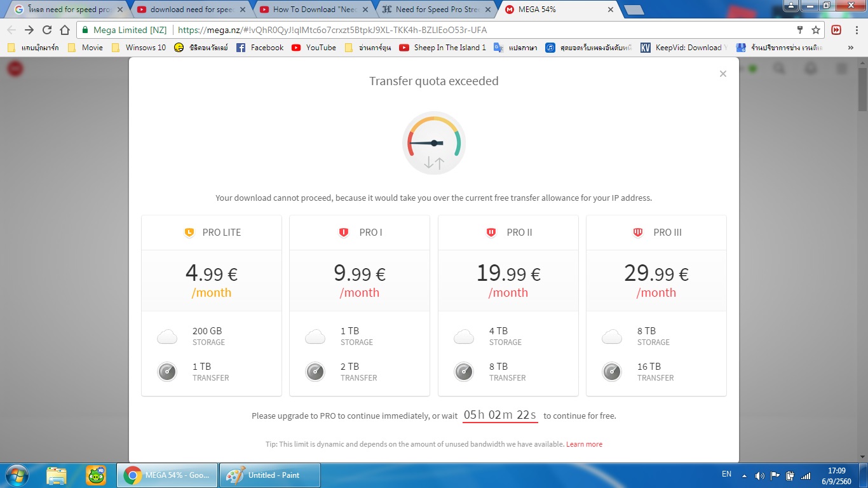Close the MEGA 54% tab
The image size is (868, 488).
click(x=611, y=10)
